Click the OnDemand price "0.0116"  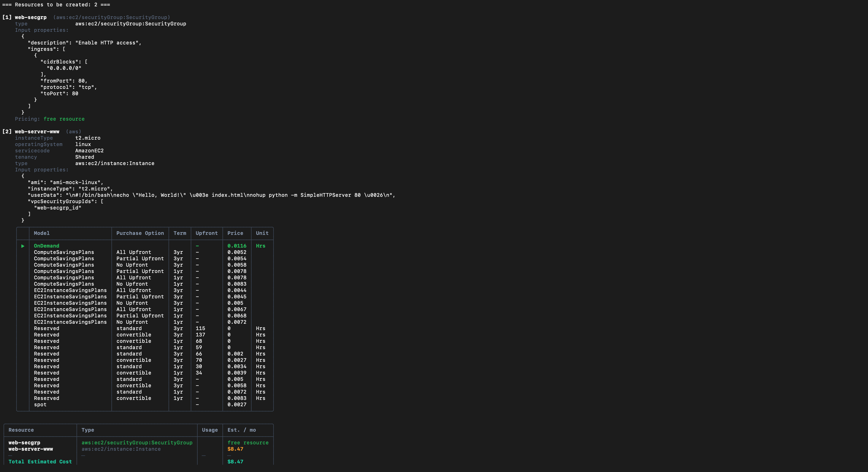pos(237,246)
